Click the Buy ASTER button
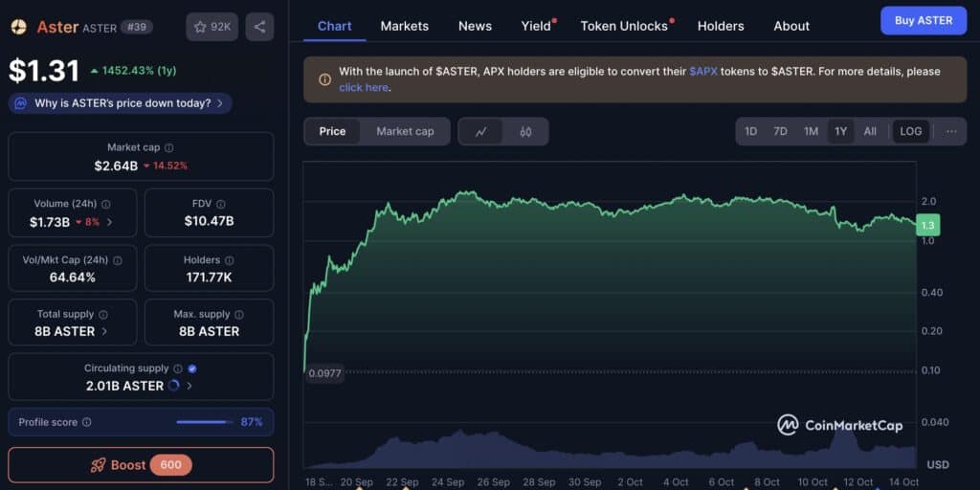This screenshot has height=490, width=980. point(924,21)
